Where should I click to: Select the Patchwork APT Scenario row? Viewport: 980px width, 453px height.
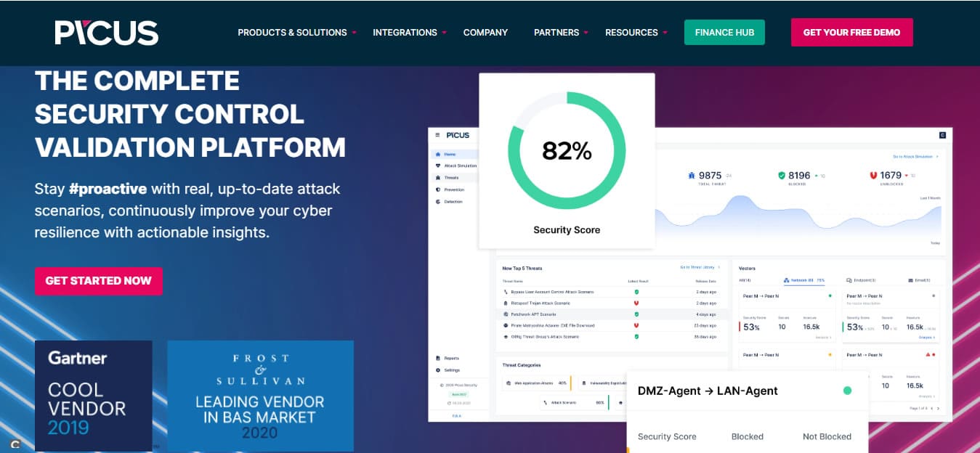610,314
